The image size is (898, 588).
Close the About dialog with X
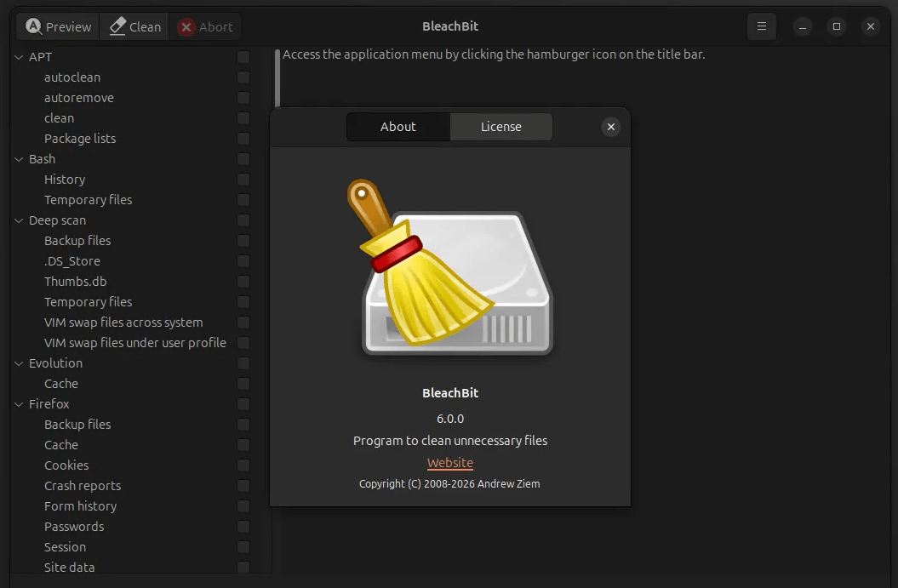[x=610, y=127]
